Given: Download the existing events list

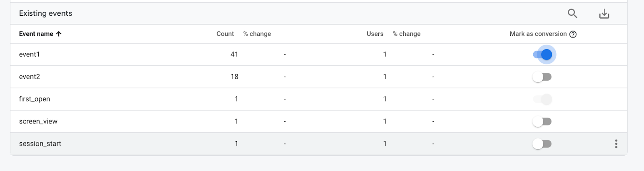Looking at the screenshot, I should point(604,14).
